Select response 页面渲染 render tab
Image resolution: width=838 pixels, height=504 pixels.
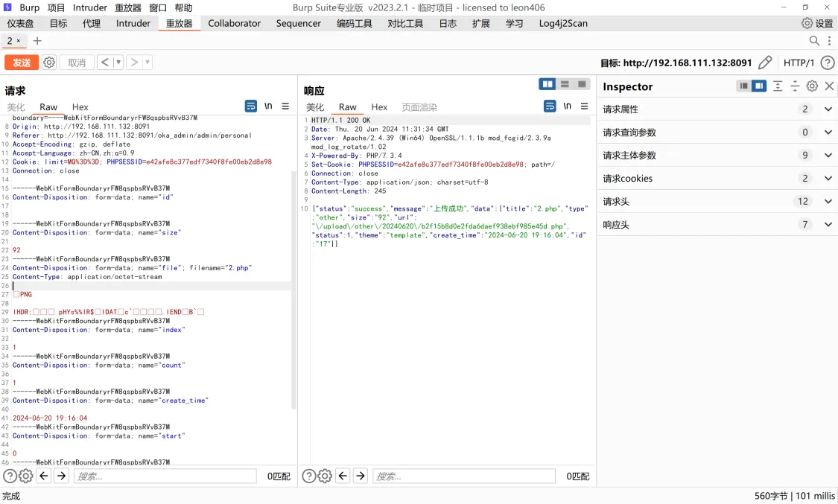[x=419, y=106]
